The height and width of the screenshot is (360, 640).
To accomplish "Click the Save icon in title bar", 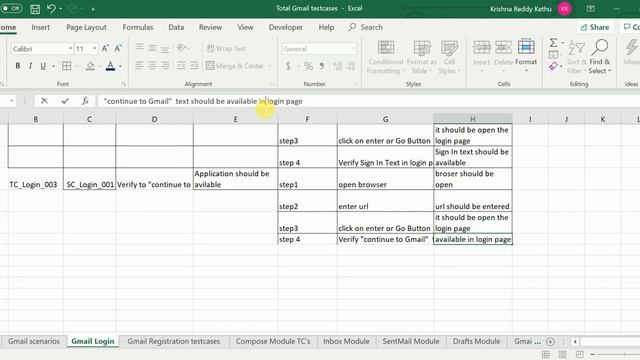I will [x=35, y=9].
